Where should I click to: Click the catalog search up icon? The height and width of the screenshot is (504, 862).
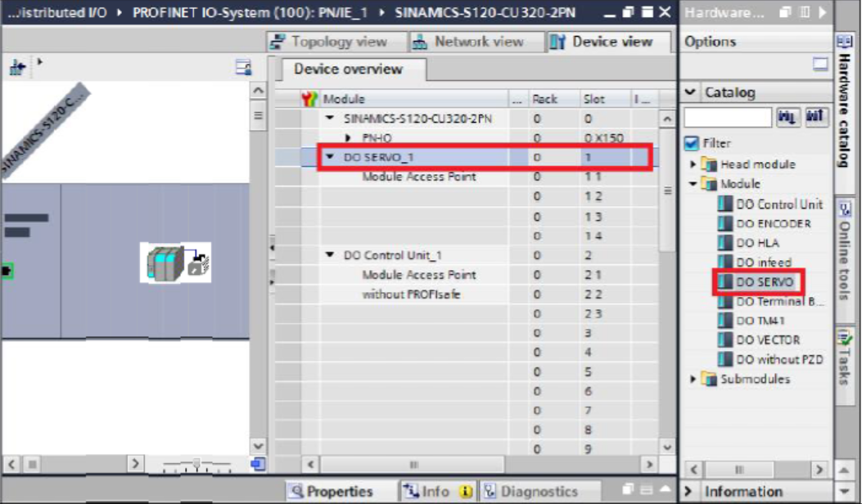(x=816, y=116)
